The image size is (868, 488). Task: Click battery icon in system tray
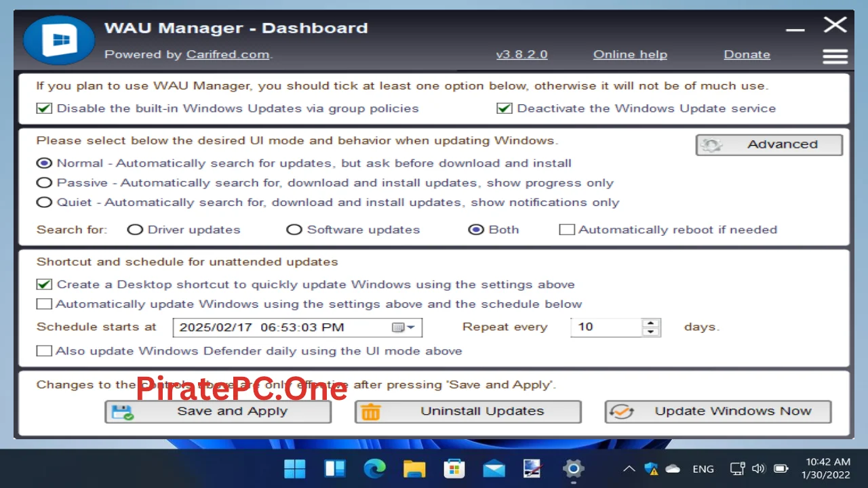click(781, 468)
